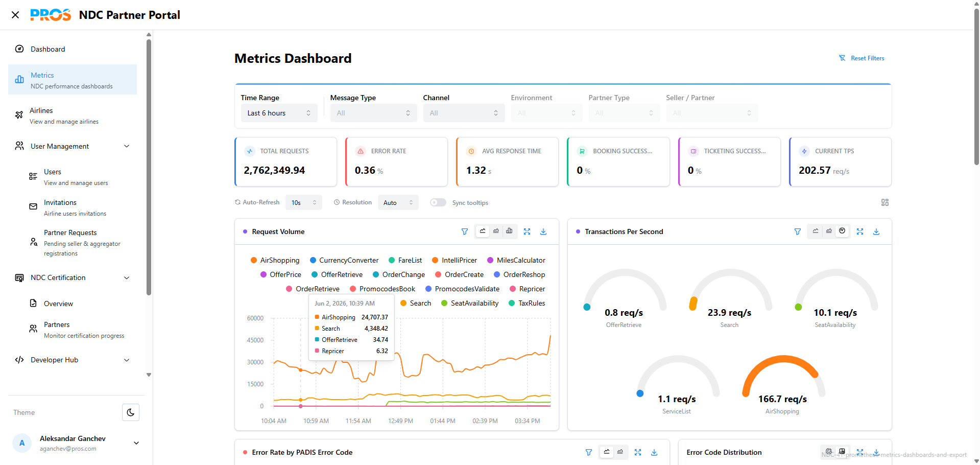The height and width of the screenshot is (465, 980).
Task: Go to the Airlines page
Action: tap(73, 115)
